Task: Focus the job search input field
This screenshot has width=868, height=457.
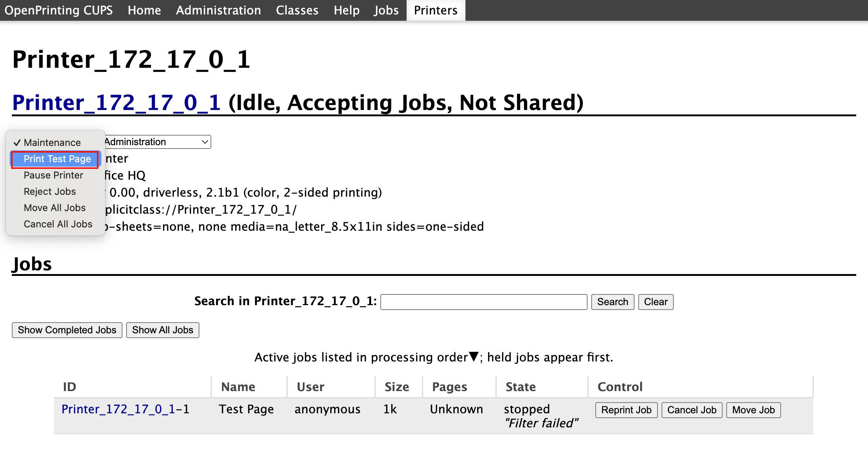Action: [x=484, y=302]
